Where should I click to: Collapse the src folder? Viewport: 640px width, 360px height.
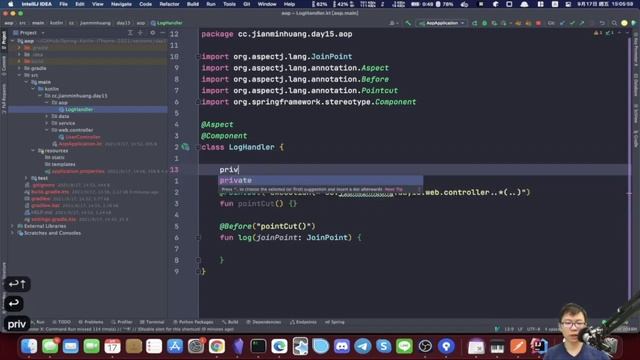click(x=20, y=75)
